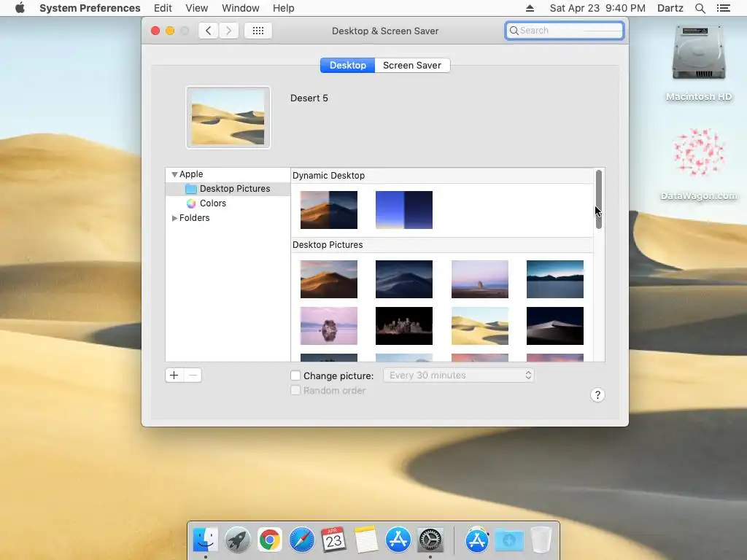
Task: Select the dark night dune wallpaper
Action: pos(555,326)
